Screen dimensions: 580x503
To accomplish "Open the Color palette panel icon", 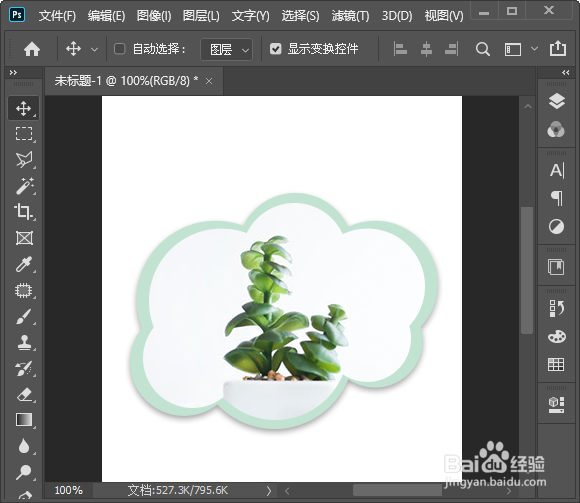I will [556, 337].
